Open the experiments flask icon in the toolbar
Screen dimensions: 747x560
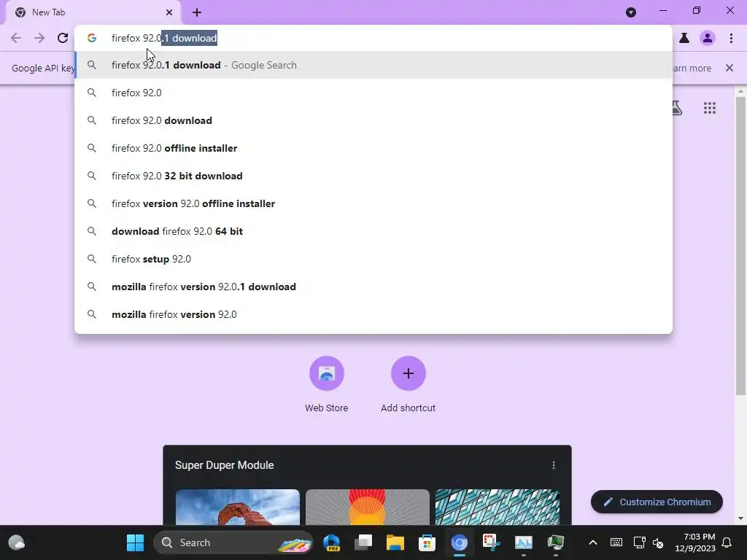684,38
